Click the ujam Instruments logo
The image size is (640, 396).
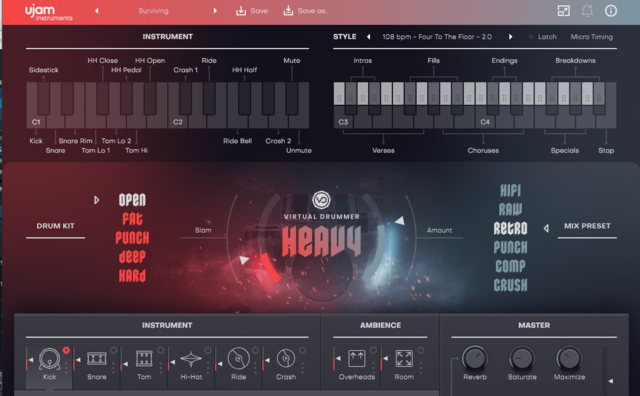pyautogui.click(x=48, y=12)
